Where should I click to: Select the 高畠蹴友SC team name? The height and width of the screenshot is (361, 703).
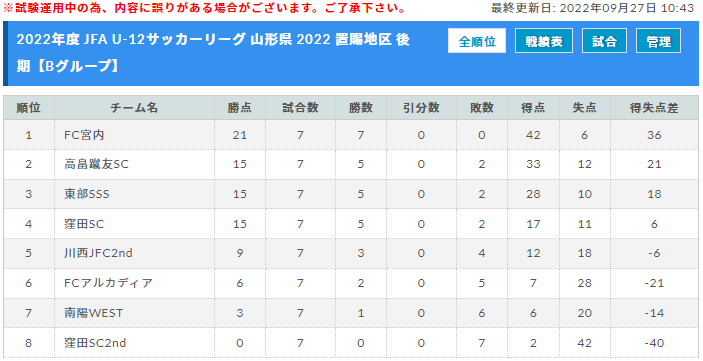tap(96, 164)
